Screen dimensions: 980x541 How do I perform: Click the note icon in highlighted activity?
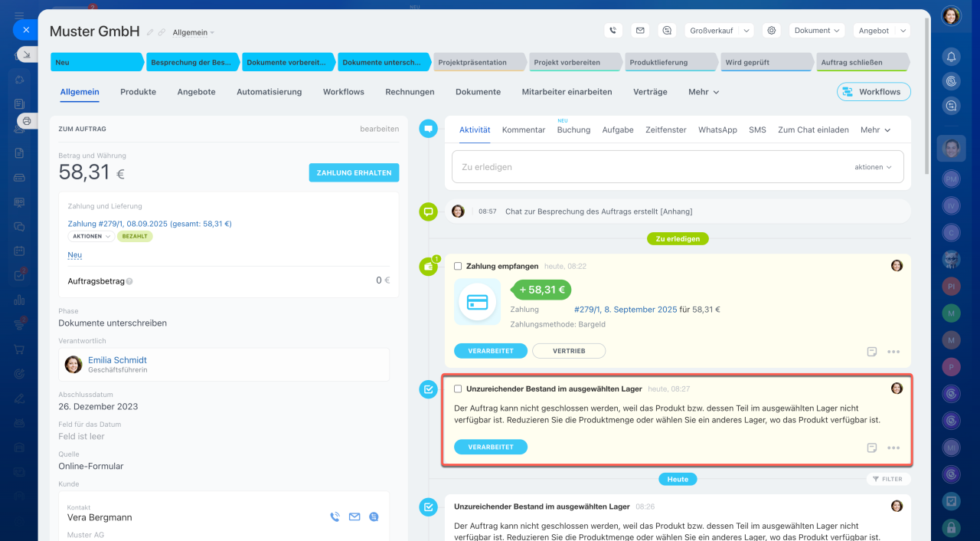point(872,448)
